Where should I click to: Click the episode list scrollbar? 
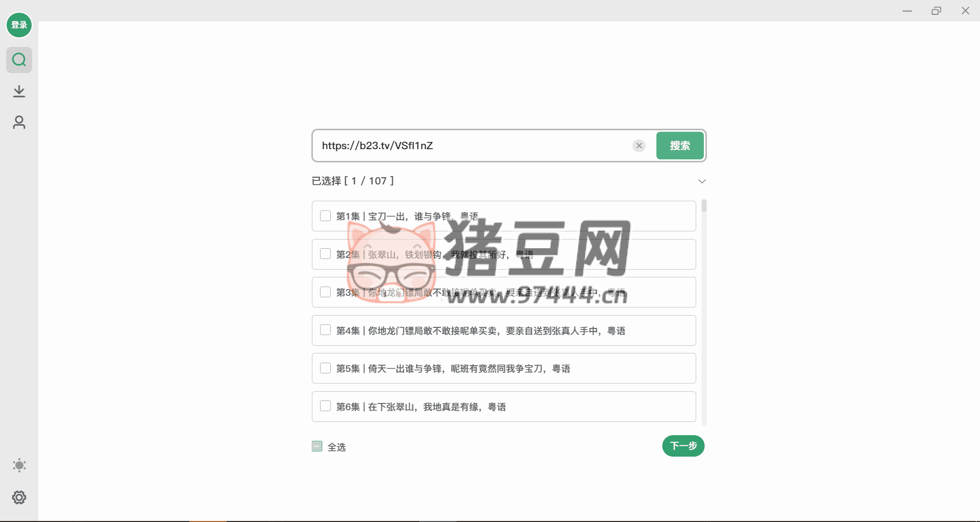(x=704, y=206)
